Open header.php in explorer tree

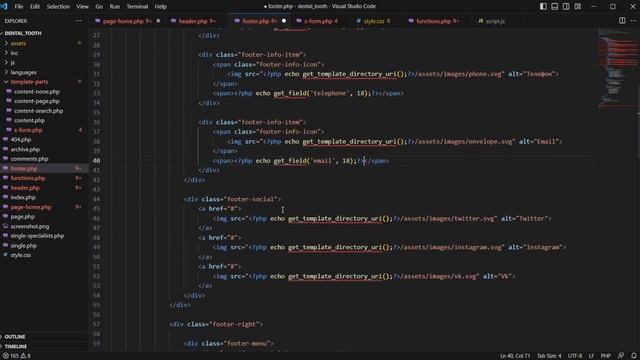tap(44, 188)
